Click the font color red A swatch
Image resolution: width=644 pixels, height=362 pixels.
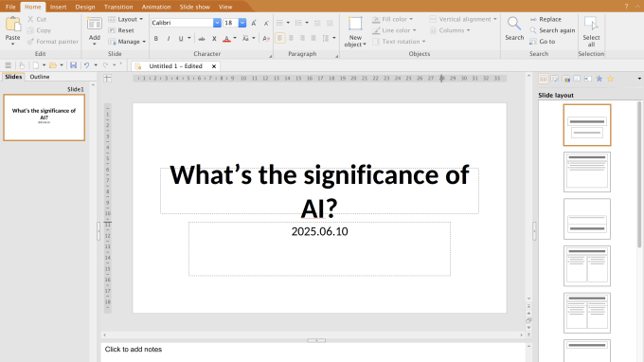(x=226, y=39)
